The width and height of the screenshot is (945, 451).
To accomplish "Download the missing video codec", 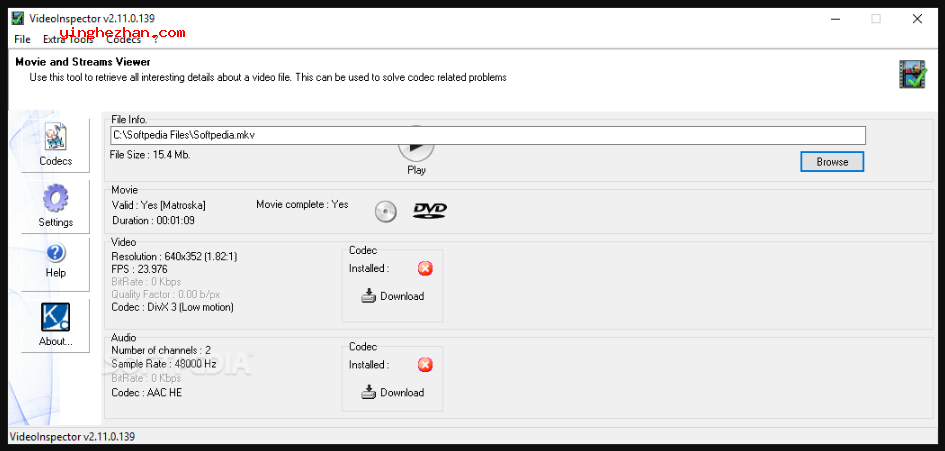I will [393, 296].
